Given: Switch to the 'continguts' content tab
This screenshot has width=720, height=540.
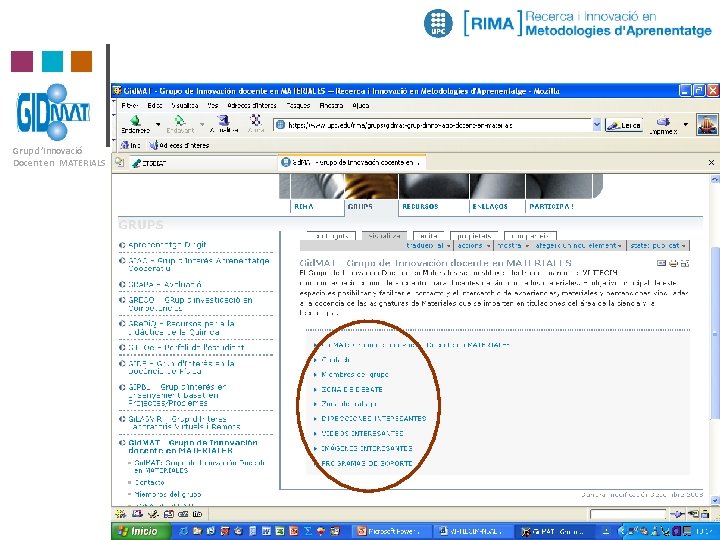Looking at the screenshot, I should coord(332,236).
